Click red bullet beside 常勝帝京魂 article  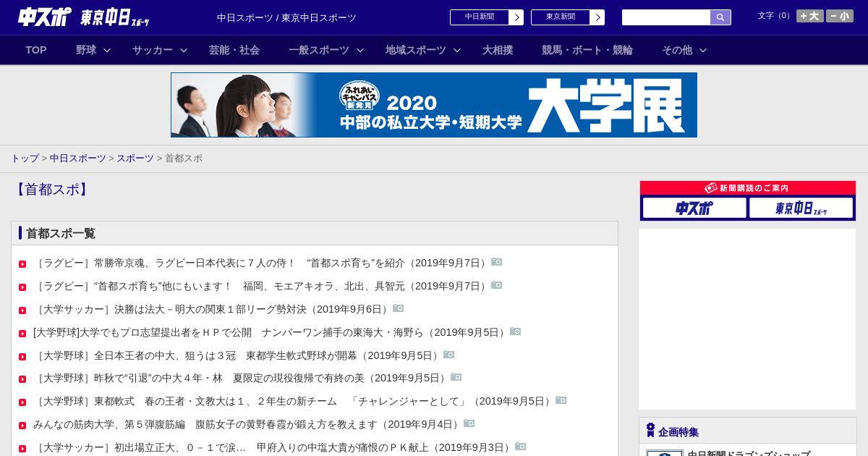[x=22, y=264]
